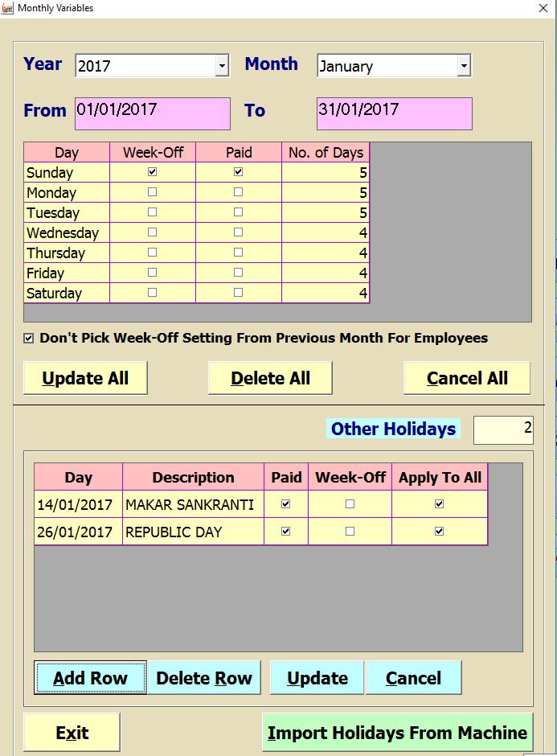
Task: Click the Monthly Variables title bar icon
Action: (8, 8)
